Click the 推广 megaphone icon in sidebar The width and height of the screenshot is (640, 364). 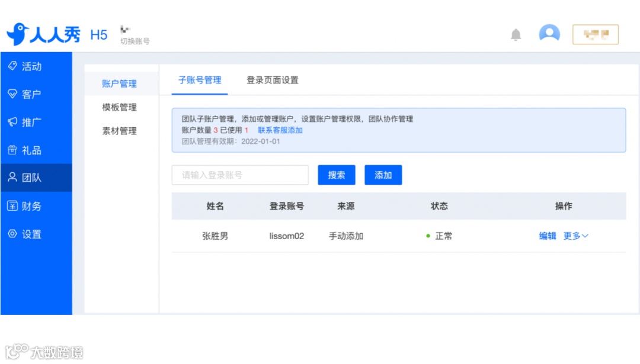tap(12, 121)
